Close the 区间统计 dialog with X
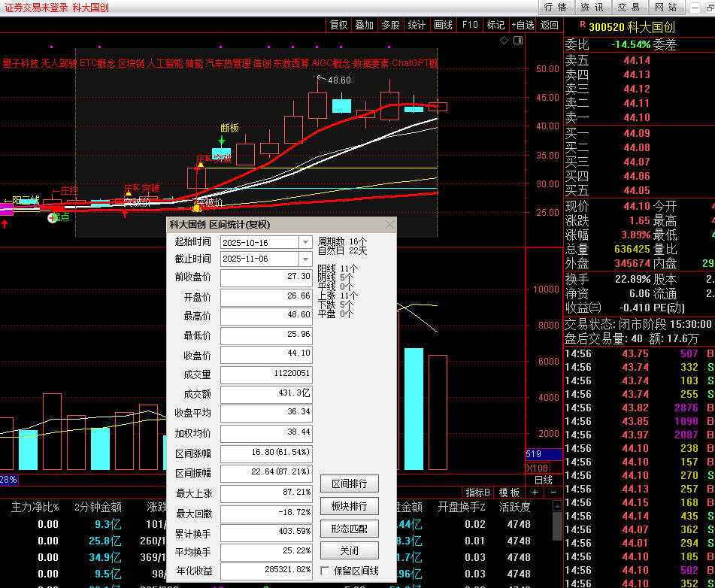The image size is (715, 588). (x=389, y=225)
